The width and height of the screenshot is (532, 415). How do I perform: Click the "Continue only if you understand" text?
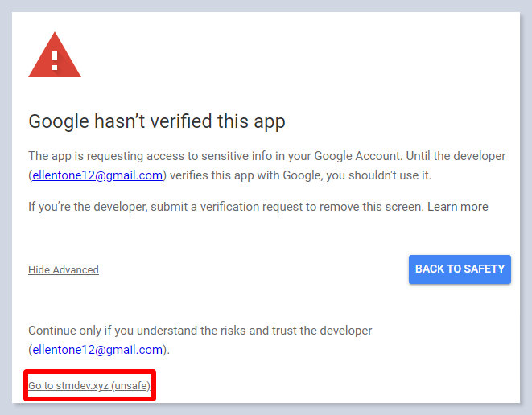113,331
